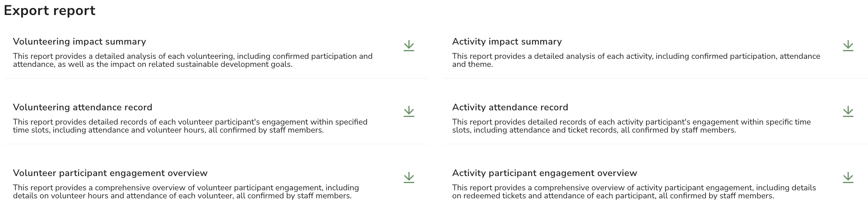Click description mentioning redeemed tickets
Viewport: 868px width, 206px height.
[634, 192]
